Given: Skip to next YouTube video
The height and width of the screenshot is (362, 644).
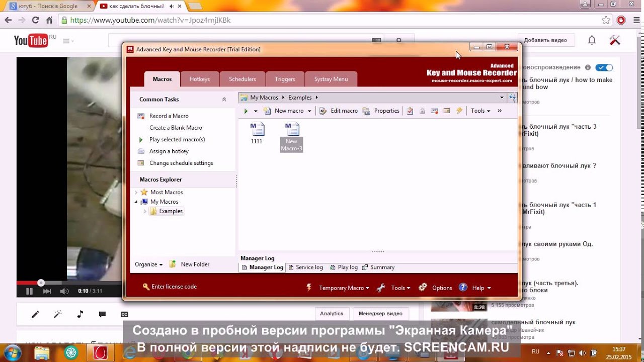Looking at the screenshot, I should point(47,291).
